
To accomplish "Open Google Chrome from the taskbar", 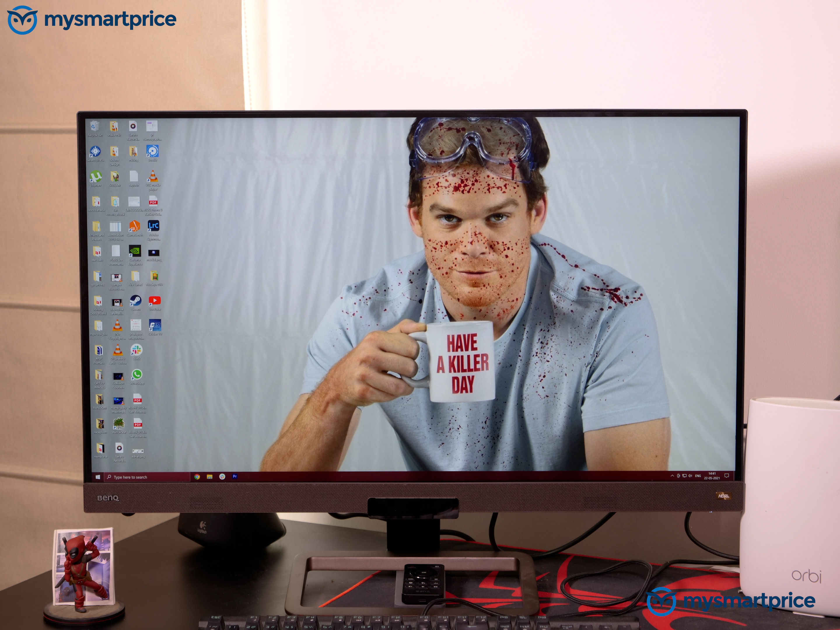I will [197, 477].
